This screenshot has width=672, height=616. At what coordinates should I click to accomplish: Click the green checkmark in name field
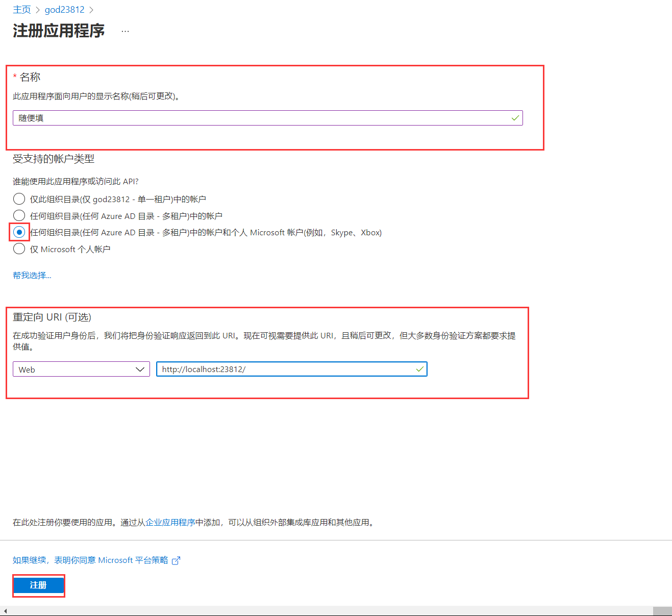[515, 118]
